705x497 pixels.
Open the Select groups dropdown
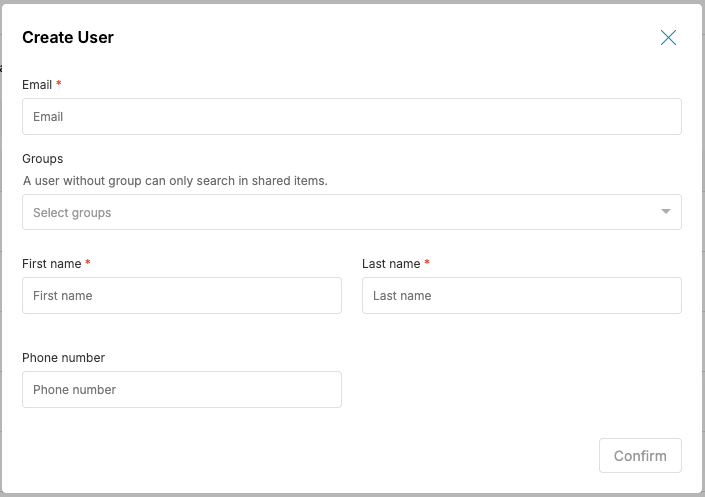340,213
